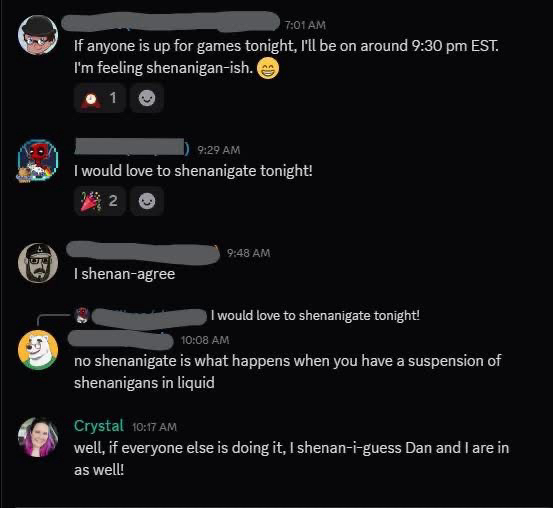553x508 pixels.
Task: Toggle the party popper reaction with count 2
Action: coord(100,201)
